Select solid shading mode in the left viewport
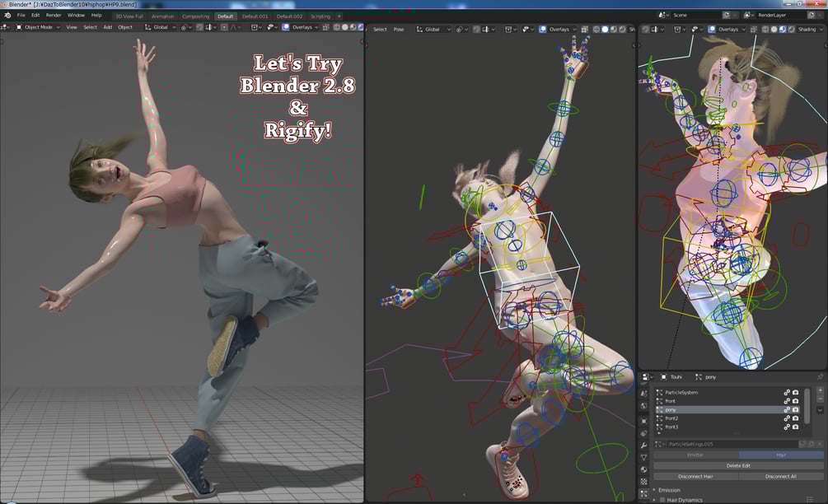This screenshot has height=504, width=828. (345, 27)
